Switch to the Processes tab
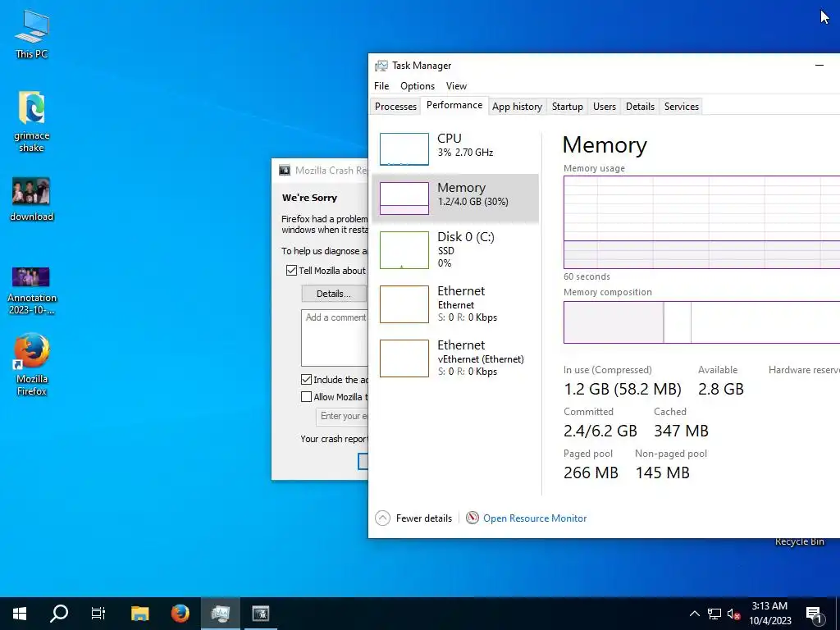840x630 pixels. pos(395,106)
